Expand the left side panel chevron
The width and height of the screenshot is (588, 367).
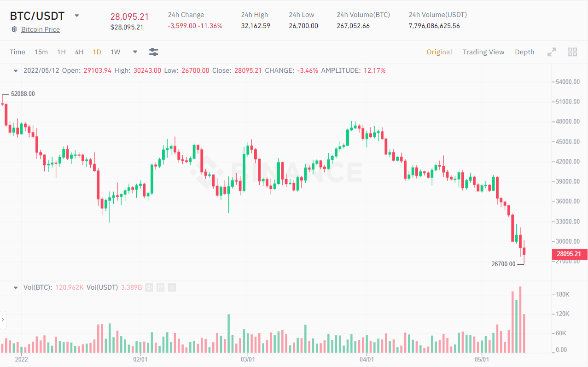tap(3, 320)
